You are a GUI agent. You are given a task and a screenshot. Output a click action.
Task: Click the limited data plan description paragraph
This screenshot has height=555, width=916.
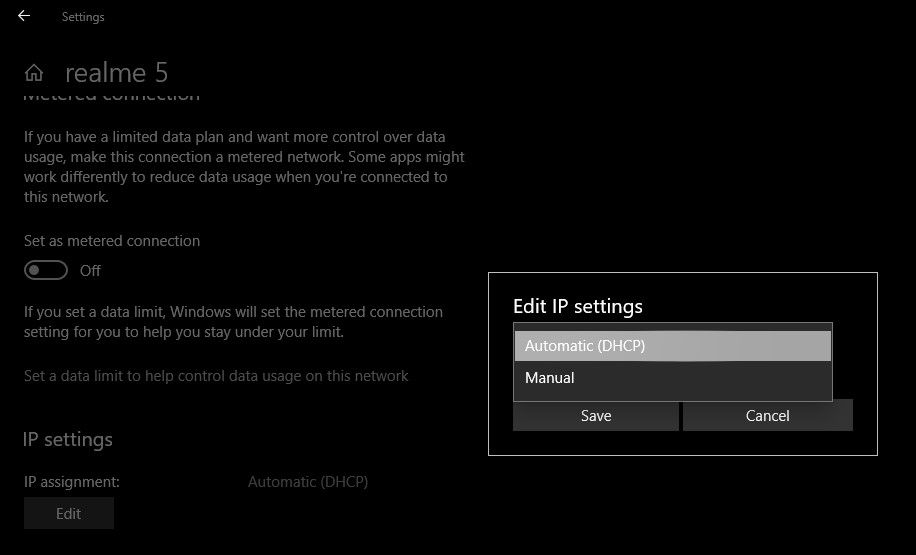pyautogui.click(x=244, y=167)
